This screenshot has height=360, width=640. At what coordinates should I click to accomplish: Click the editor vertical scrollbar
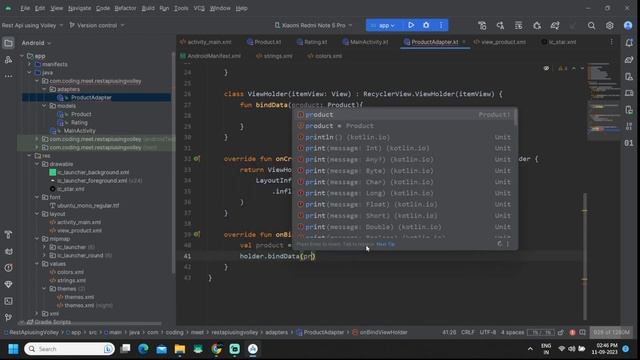coord(585,256)
